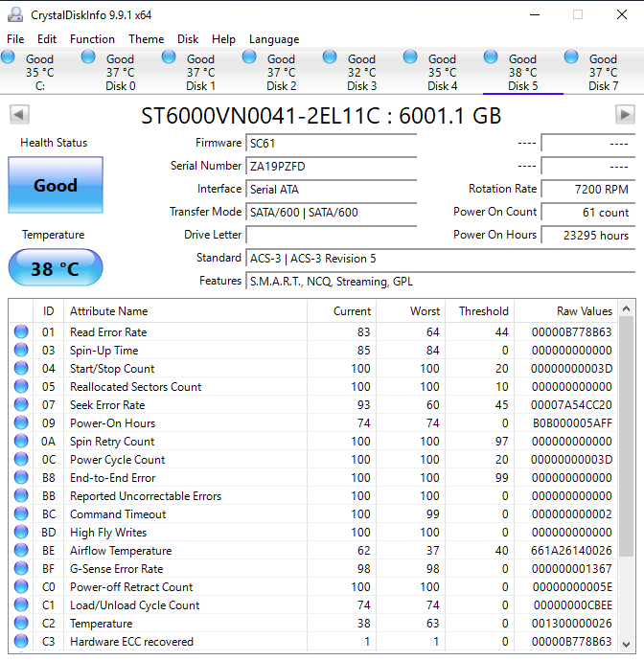Click status icon for C2 Temperature row
The image size is (644, 661).
21,623
